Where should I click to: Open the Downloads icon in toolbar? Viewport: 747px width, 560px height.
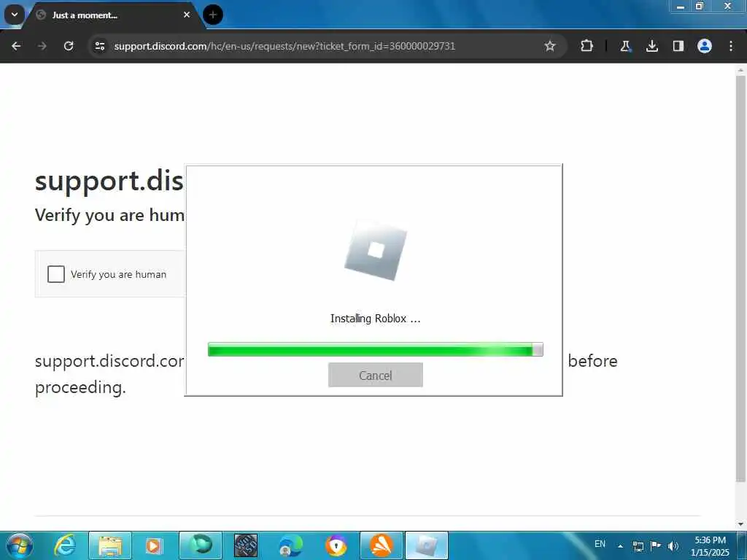point(651,46)
